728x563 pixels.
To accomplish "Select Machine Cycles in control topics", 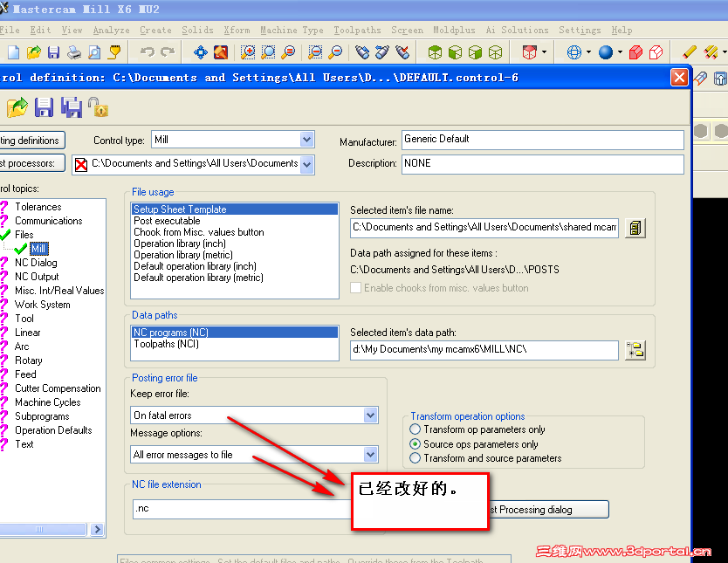I will 47,402.
